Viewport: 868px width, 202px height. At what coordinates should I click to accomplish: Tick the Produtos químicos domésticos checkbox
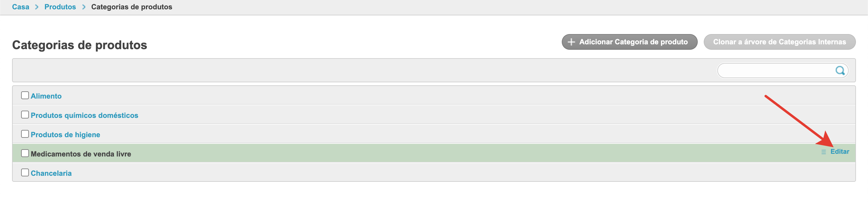tap(25, 115)
